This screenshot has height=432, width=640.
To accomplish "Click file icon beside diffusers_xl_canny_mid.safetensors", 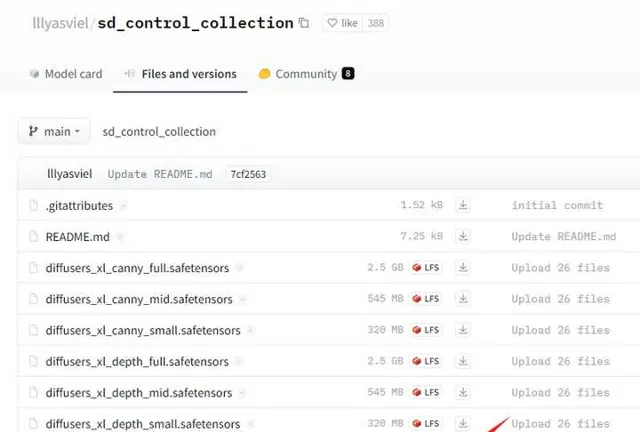I will 33,299.
